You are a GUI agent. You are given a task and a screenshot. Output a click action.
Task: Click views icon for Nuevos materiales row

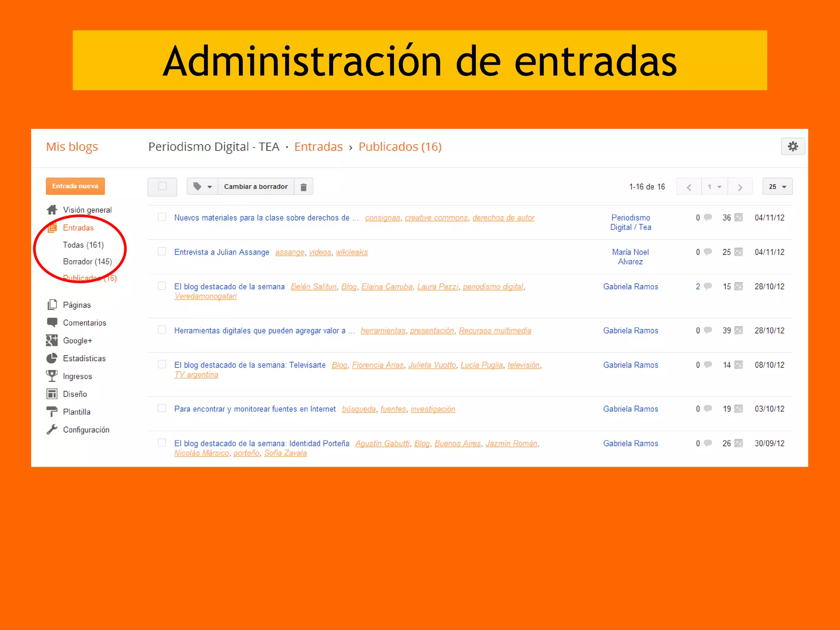(739, 217)
